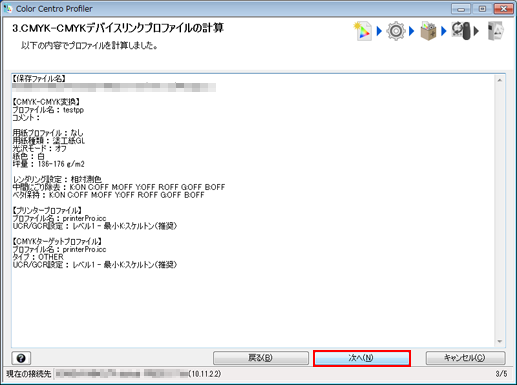Screen dimensions: 517x385
Task: Click the final greyed-out printer step icon
Action: tap(495, 31)
